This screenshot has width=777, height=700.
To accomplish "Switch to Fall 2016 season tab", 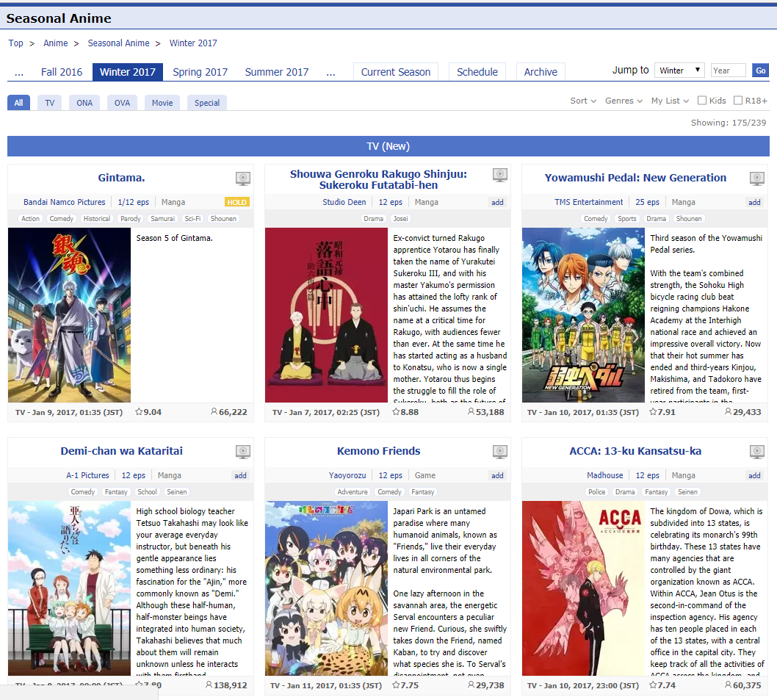I will click(x=62, y=73).
